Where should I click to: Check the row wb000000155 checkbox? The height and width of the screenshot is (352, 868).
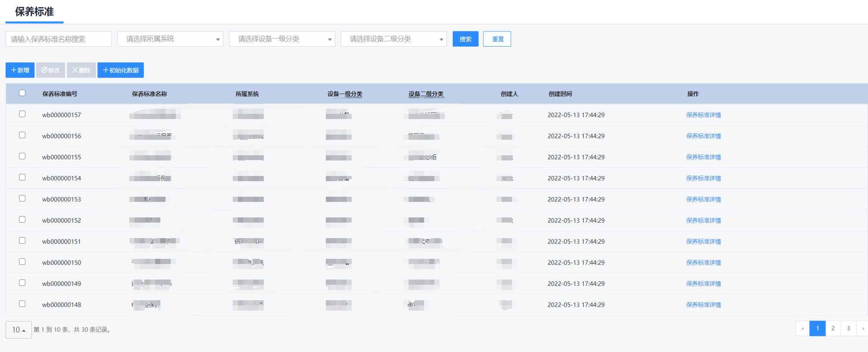[22, 156]
